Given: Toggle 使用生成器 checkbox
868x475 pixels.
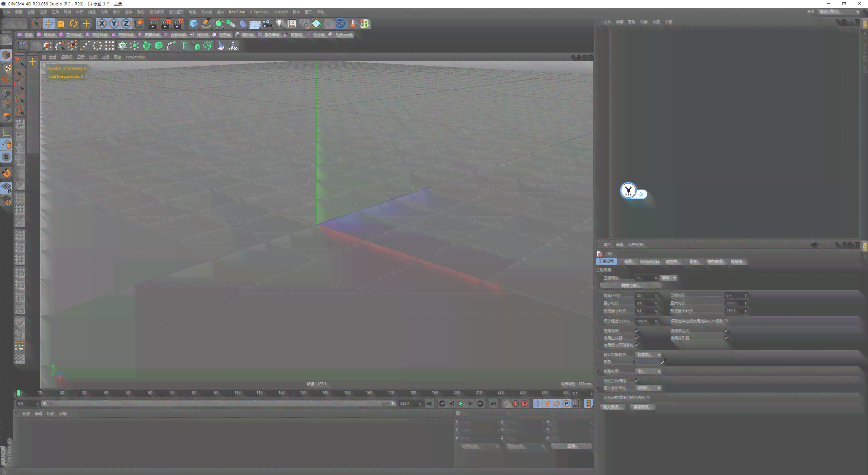Looking at the screenshot, I should (637, 338).
